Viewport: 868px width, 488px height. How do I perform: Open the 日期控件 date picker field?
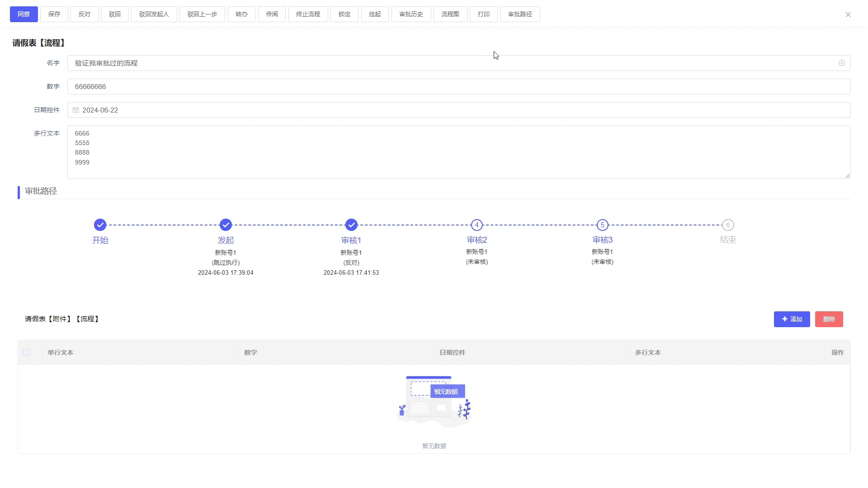click(458, 110)
